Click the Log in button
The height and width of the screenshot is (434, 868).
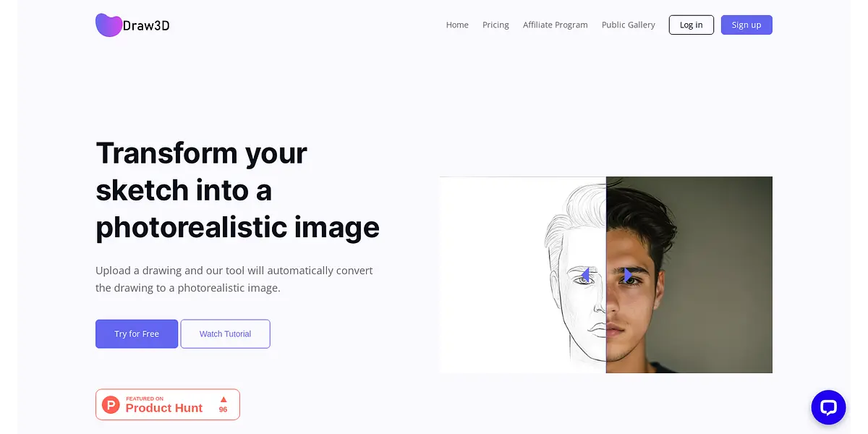(692, 25)
